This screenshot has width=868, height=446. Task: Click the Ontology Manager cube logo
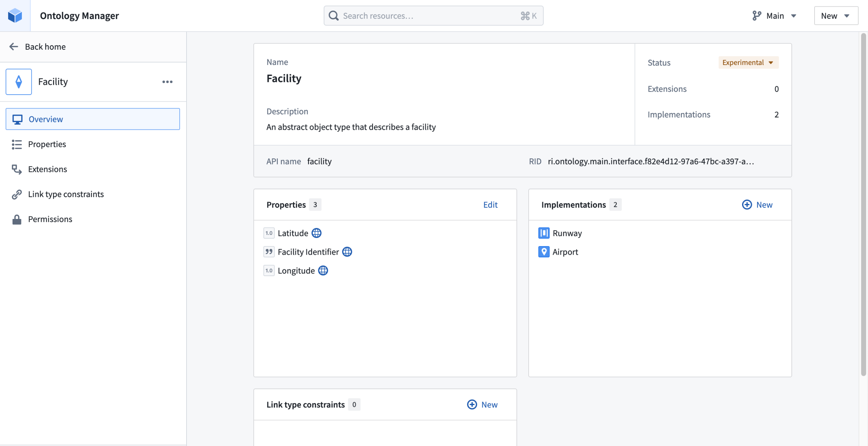(15, 16)
